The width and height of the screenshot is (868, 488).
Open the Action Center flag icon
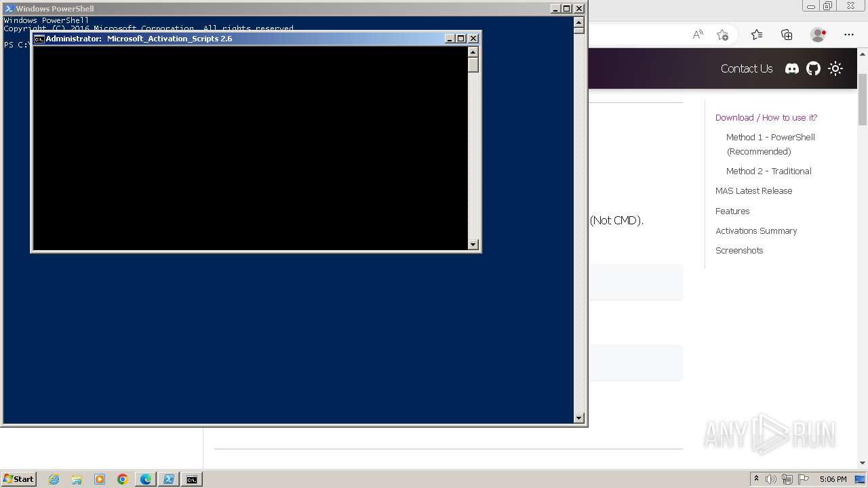[x=804, y=479]
